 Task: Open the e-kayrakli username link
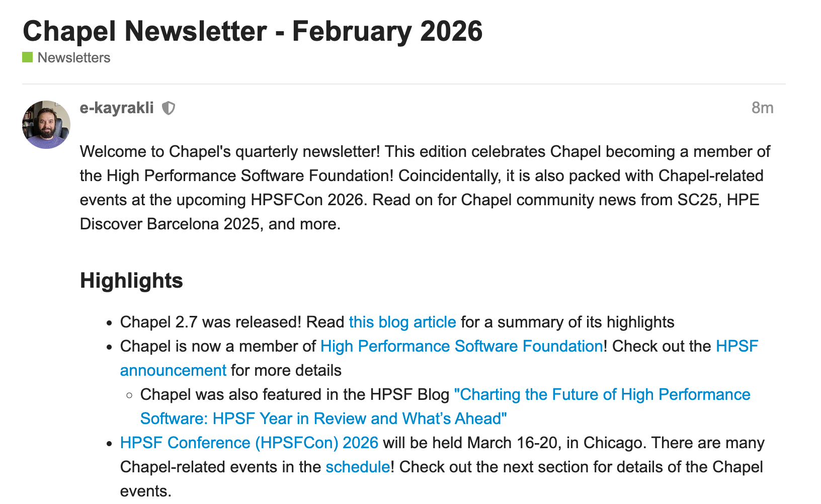click(117, 108)
